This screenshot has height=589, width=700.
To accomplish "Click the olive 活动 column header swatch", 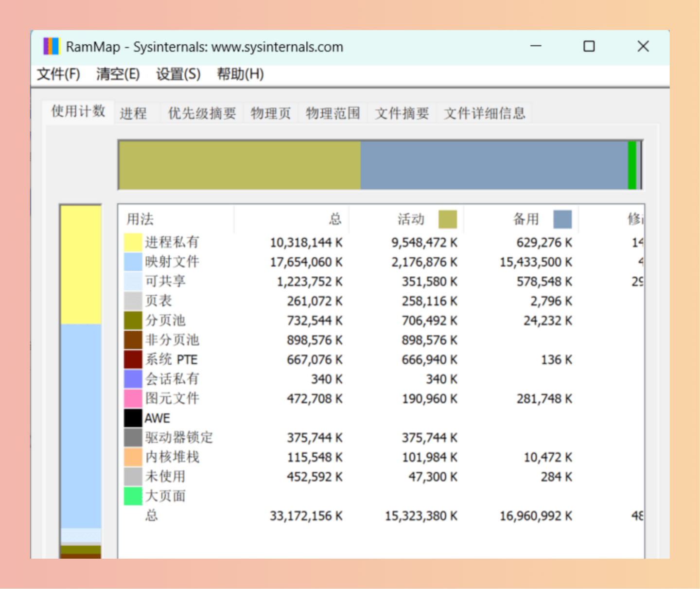I will pyautogui.click(x=448, y=219).
